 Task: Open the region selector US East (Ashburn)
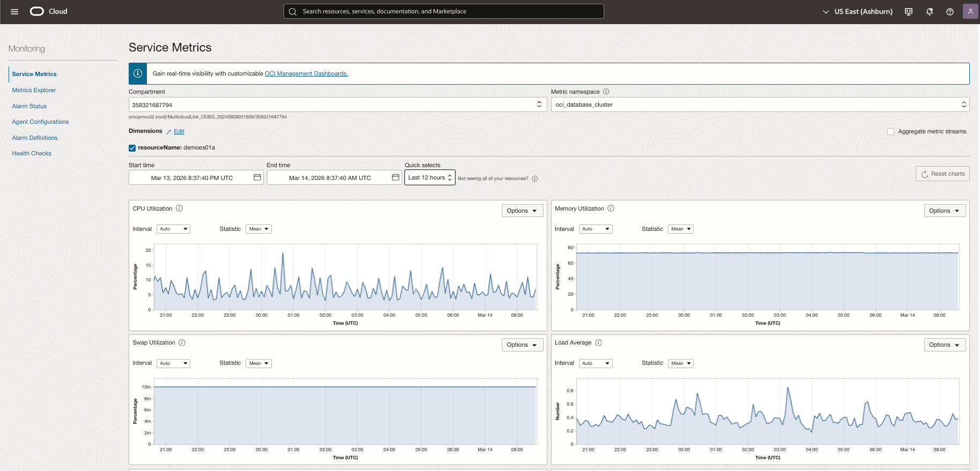pos(858,11)
